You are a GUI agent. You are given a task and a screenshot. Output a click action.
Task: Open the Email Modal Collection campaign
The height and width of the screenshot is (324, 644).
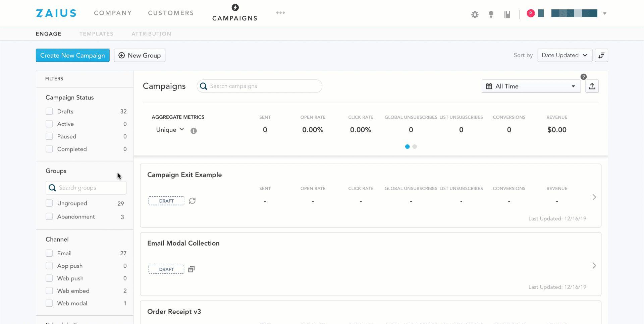click(x=183, y=243)
